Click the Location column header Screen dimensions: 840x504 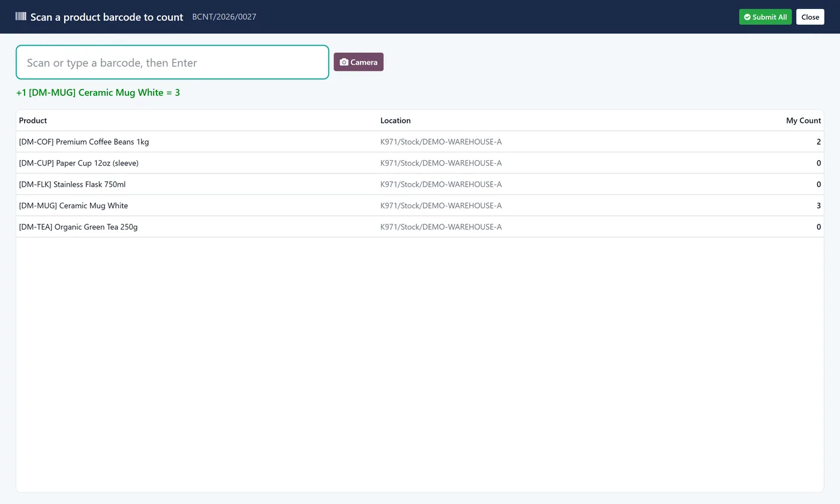click(x=395, y=121)
